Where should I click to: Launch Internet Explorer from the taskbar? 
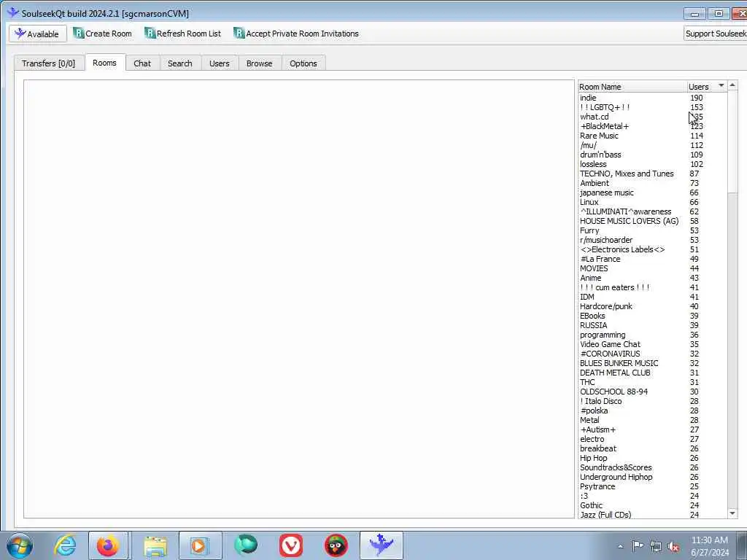pyautogui.click(x=65, y=545)
